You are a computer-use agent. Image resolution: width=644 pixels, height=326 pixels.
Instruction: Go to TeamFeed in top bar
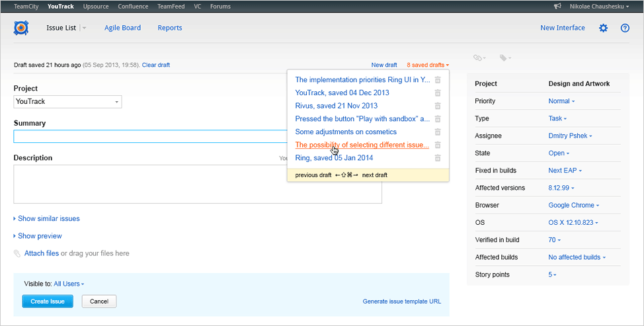click(171, 6)
